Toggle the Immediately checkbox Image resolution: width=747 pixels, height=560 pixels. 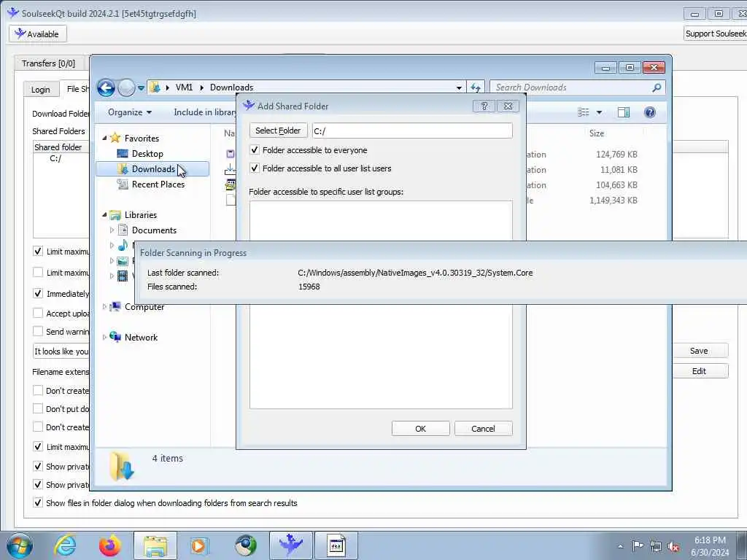pos(38,293)
